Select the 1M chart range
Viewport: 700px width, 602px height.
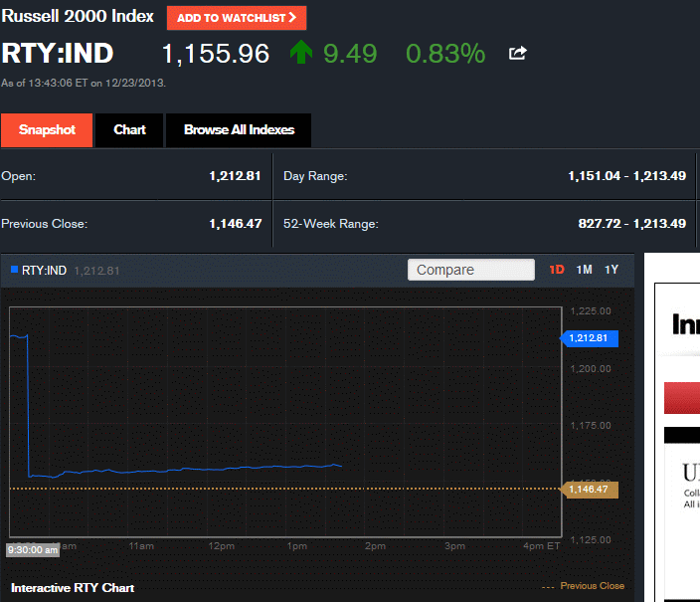(x=584, y=270)
